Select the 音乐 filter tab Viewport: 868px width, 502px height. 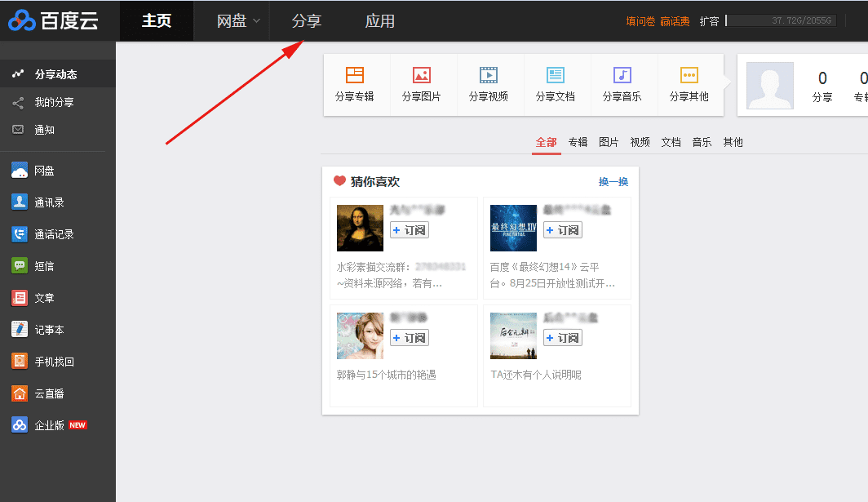click(x=702, y=142)
